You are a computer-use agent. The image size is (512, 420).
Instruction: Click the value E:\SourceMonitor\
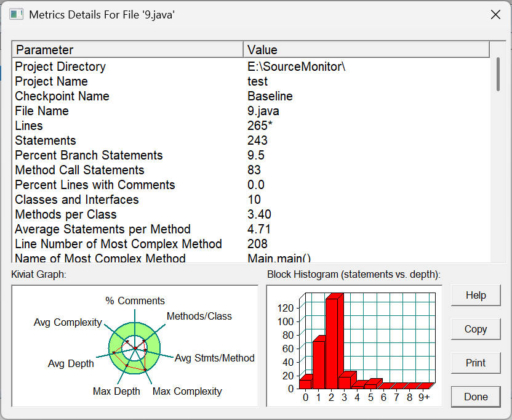(x=296, y=67)
